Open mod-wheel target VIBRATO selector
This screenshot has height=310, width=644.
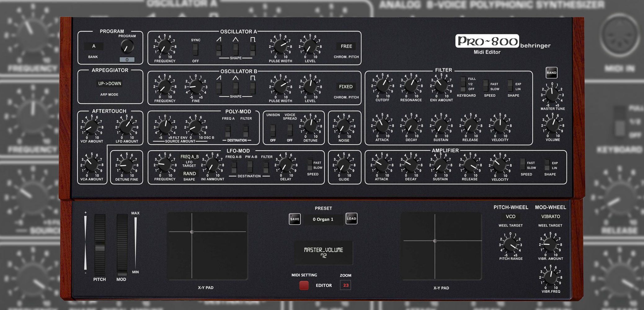551,216
